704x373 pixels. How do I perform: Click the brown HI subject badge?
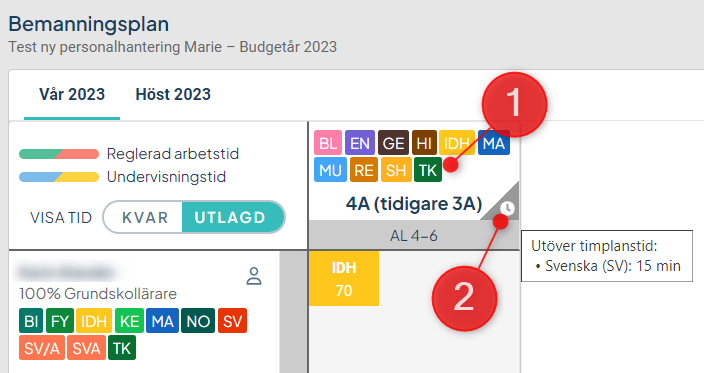(424, 143)
